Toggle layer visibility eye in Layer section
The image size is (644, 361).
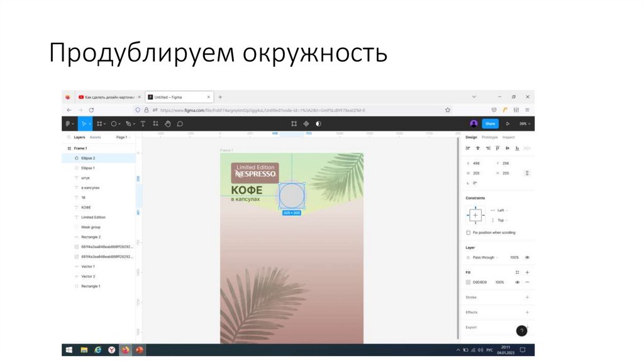coord(527,257)
